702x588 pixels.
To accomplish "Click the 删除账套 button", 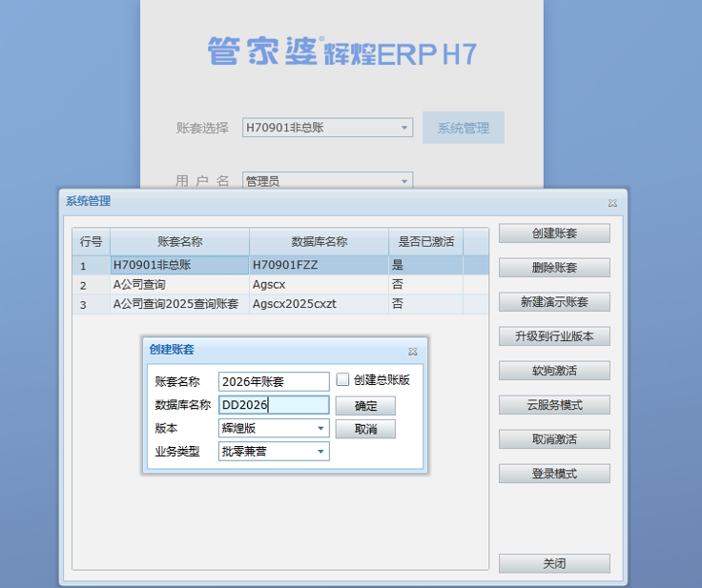I will (x=554, y=268).
